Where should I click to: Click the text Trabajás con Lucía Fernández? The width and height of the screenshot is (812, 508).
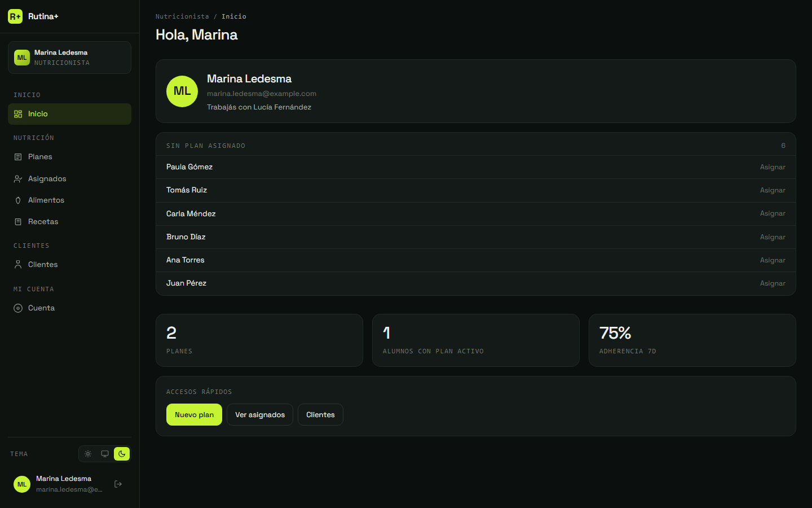tap(259, 107)
